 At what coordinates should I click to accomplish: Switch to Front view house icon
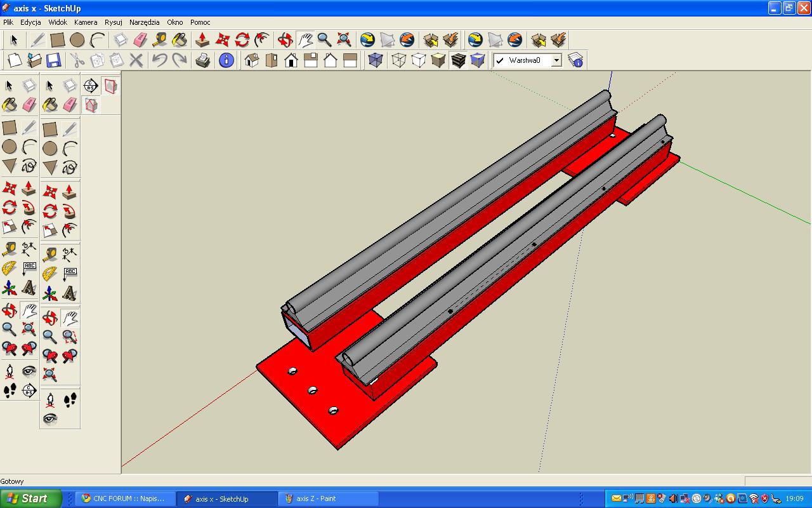click(291, 60)
